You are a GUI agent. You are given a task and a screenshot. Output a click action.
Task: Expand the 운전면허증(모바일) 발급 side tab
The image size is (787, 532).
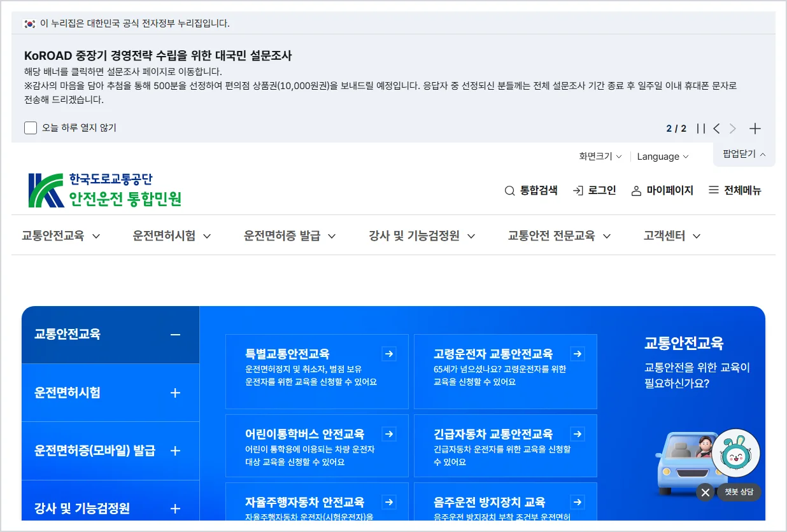(x=111, y=451)
